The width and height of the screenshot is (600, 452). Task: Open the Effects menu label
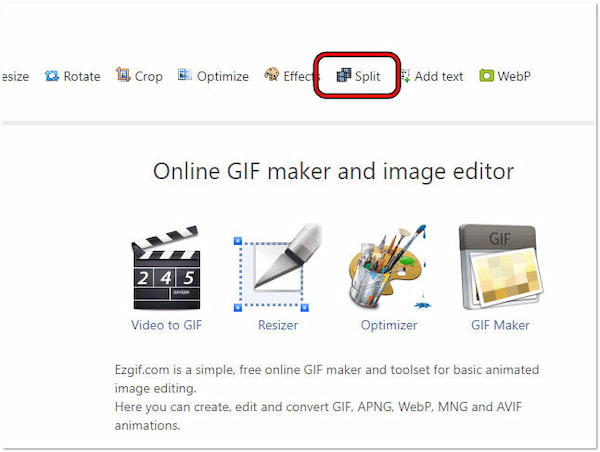click(302, 77)
